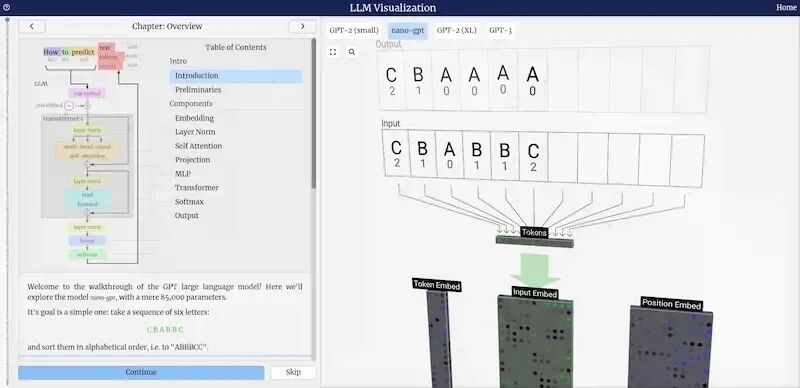Click the feed forward block in diagram
Image resolution: width=800 pixels, height=388 pixels.
[87, 200]
